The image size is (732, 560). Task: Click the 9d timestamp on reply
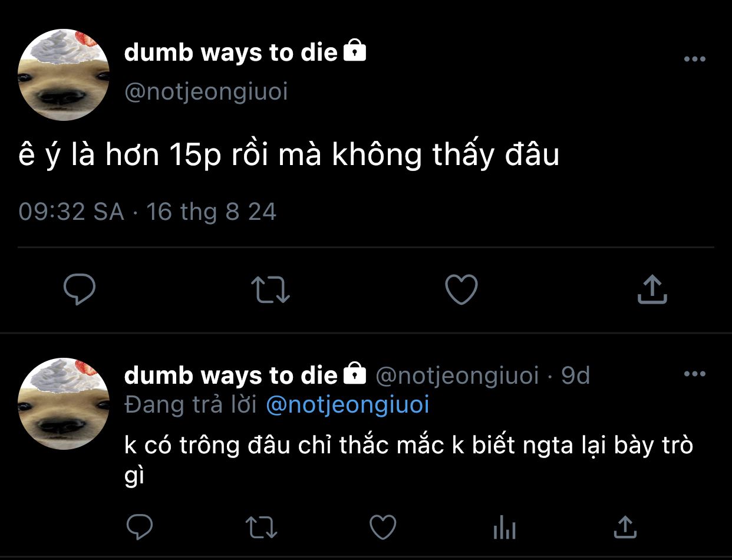(x=575, y=375)
